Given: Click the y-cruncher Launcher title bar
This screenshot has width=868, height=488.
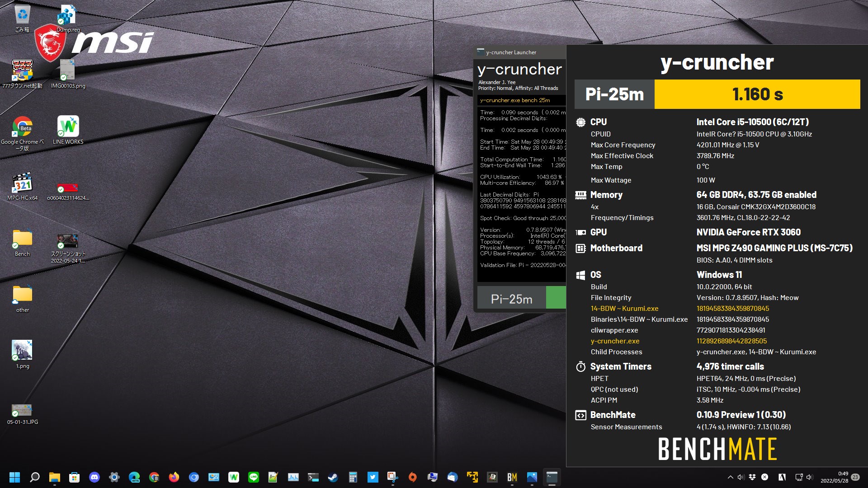Looking at the screenshot, I should 520,52.
